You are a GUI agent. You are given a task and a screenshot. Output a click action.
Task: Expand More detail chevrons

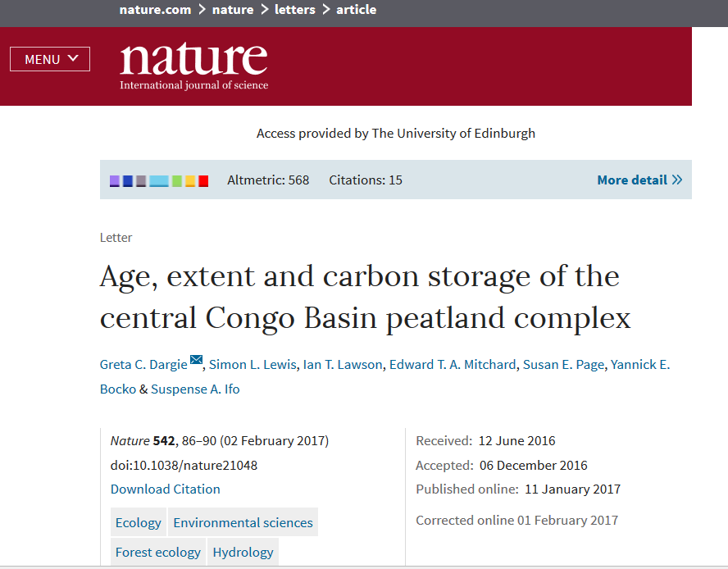[639, 180]
